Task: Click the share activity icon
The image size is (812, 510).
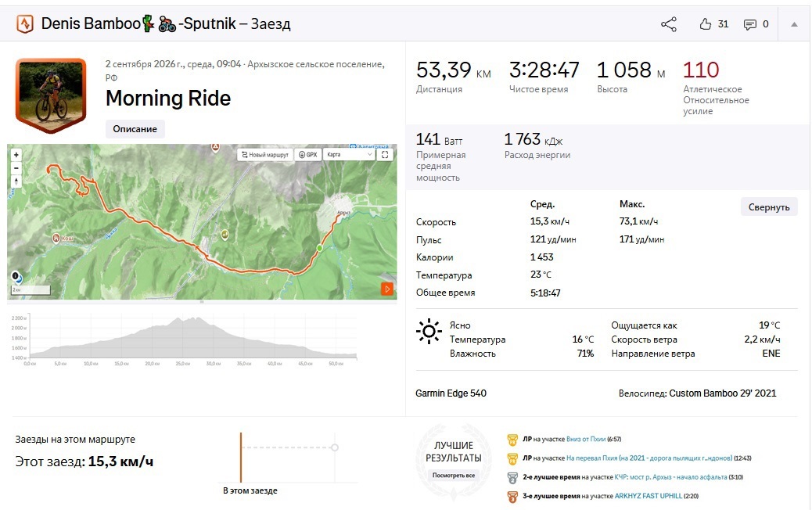Action: [x=669, y=24]
